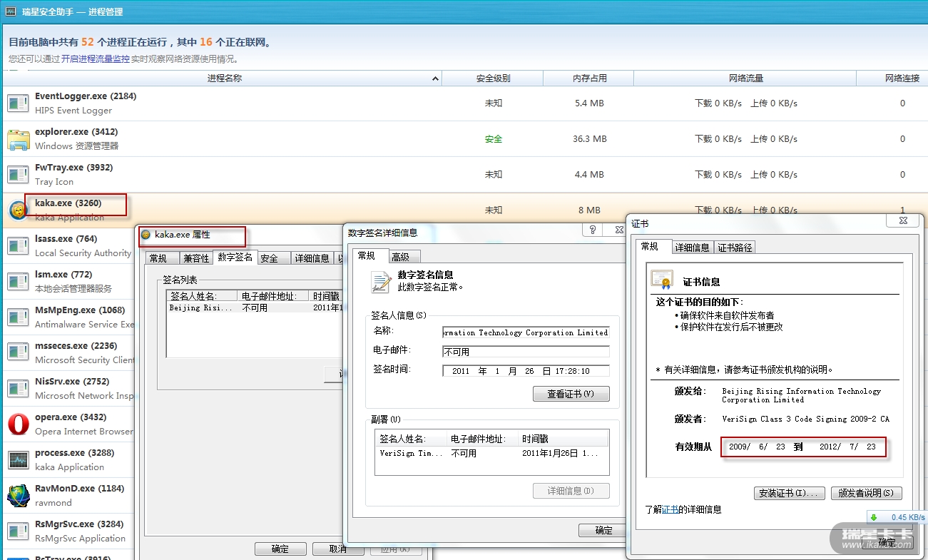Select the "VeriSign Tim..." countersigner row
The height and width of the screenshot is (560, 928).
491,453
